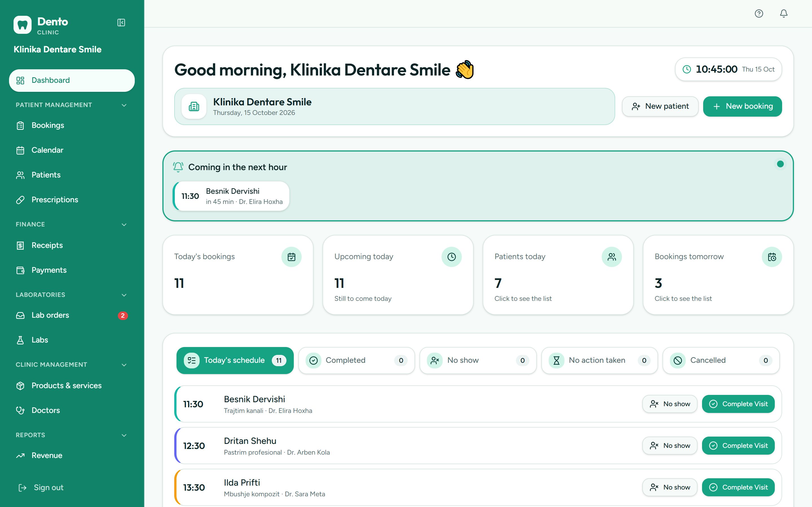Select the Cancelled tab

coord(721,361)
